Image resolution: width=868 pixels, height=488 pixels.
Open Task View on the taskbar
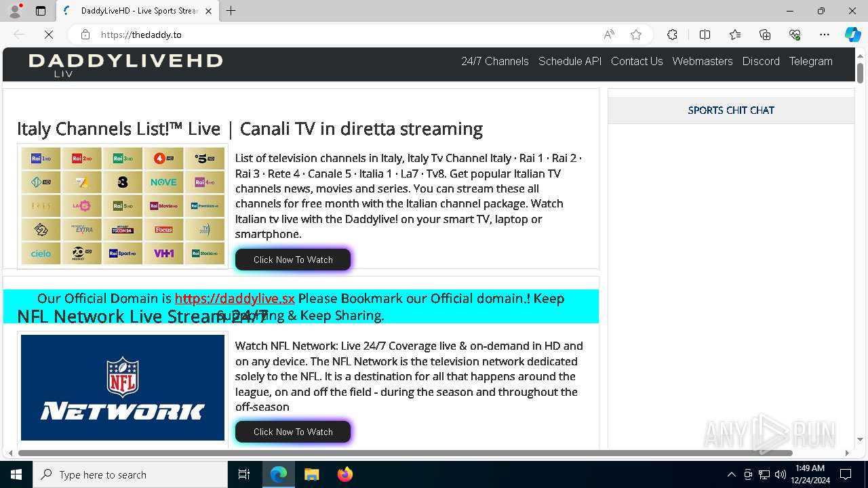(x=244, y=474)
